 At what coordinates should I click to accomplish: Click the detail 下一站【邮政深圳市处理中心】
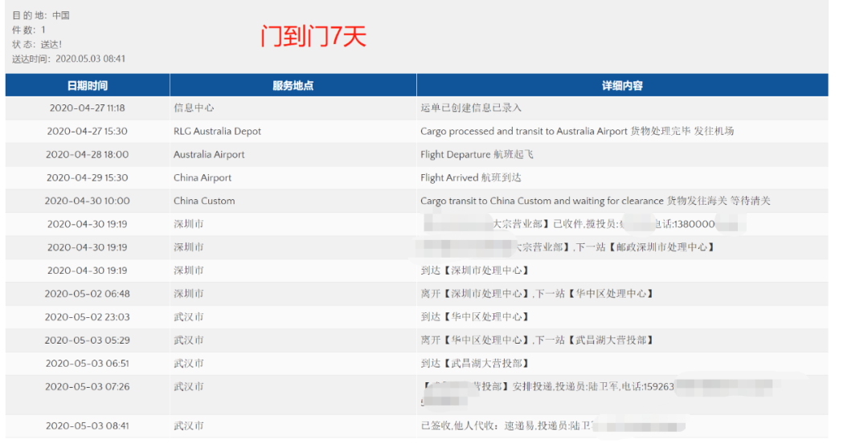click(645, 247)
